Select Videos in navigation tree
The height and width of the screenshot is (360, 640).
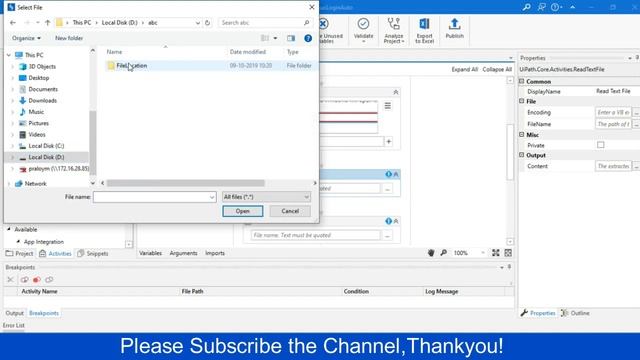coord(37,135)
